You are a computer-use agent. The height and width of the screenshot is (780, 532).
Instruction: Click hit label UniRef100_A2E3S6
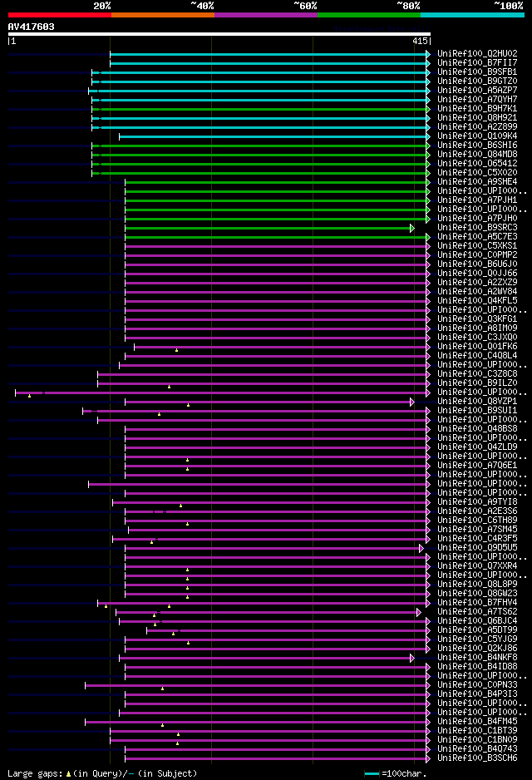pos(477,511)
